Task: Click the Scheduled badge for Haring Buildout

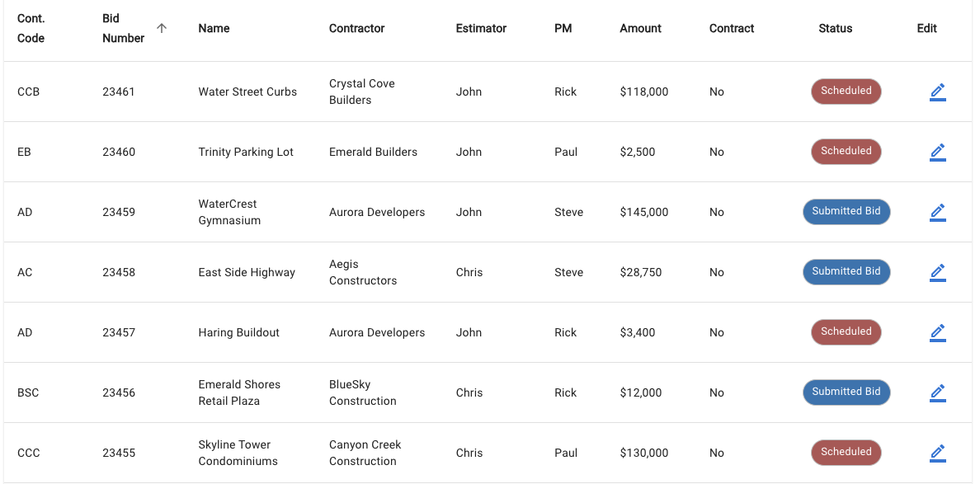Action: 846,332
